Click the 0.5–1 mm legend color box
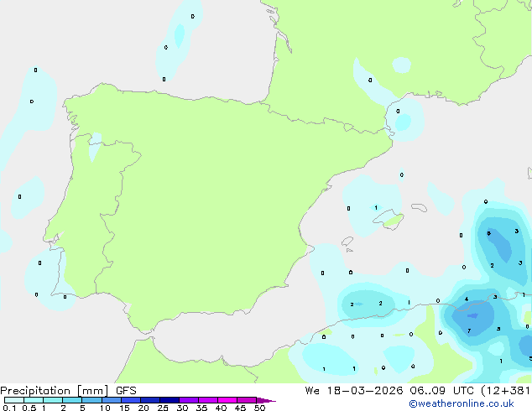This screenshot has width=532, height=411. (34, 400)
